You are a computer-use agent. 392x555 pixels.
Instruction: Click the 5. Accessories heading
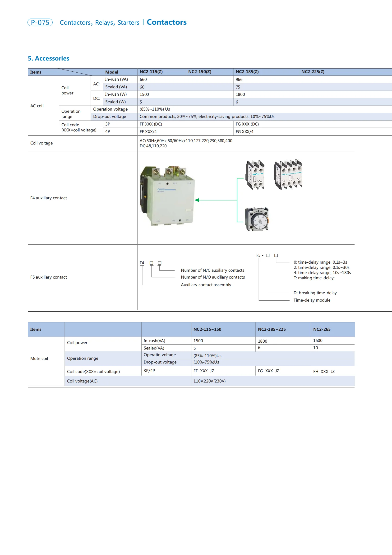(x=49, y=58)
